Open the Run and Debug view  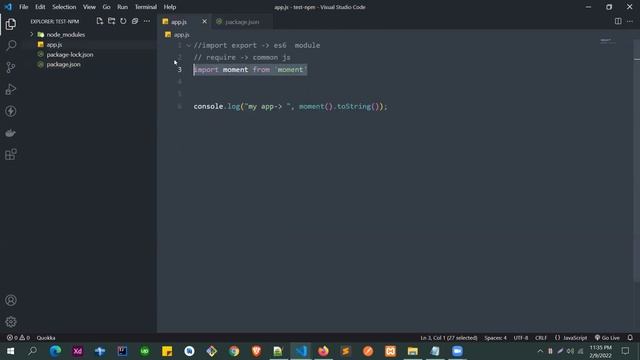(11, 89)
